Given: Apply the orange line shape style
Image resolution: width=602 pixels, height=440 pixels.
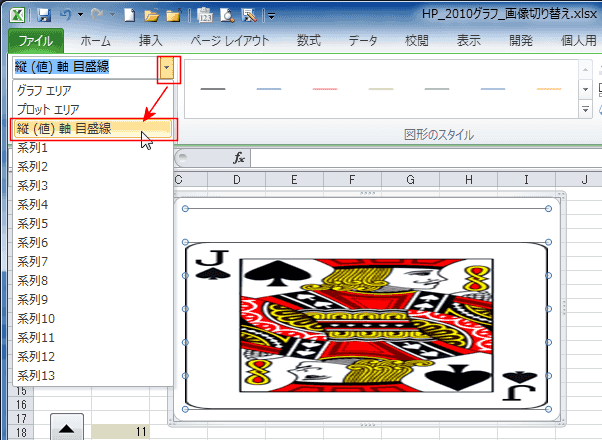Looking at the screenshot, I should [549, 89].
